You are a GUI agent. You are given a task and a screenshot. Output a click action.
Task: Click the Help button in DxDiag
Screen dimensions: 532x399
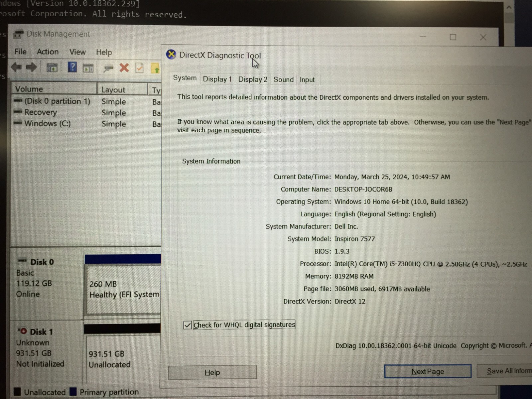click(x=212, y=372)
